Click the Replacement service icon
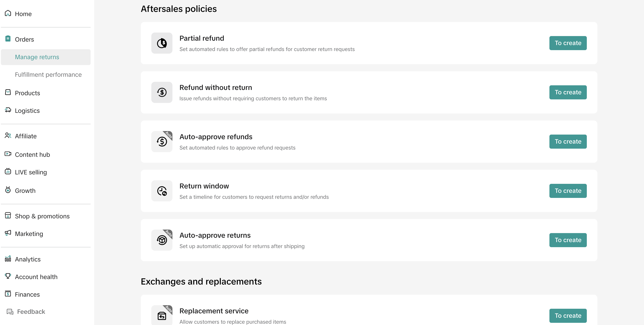The image size is (644, 325). pos(162,315)
